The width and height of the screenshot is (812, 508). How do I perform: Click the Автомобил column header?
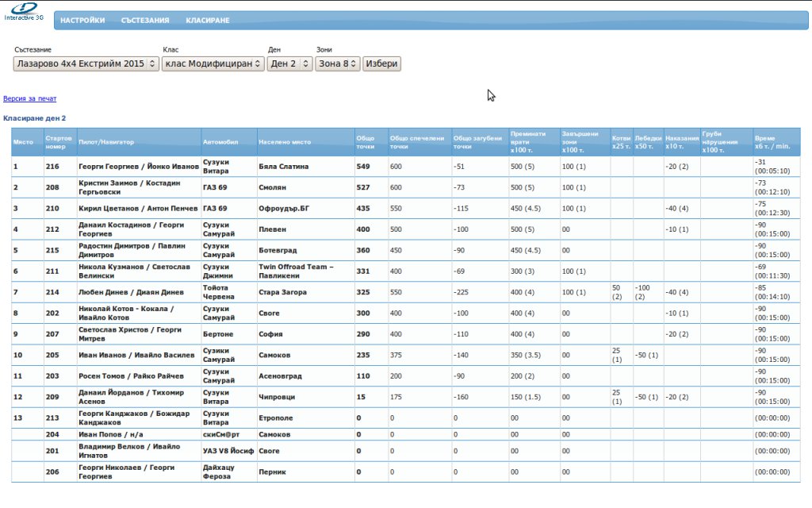click(x=219, y=142)
